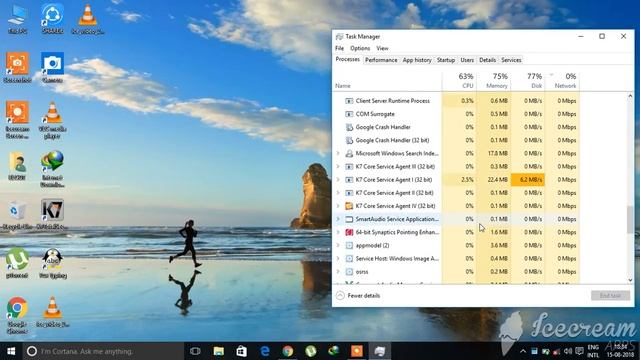Sort processes by Memory column header
This screenshot has width=640, height=360.
tap(493, 81)
